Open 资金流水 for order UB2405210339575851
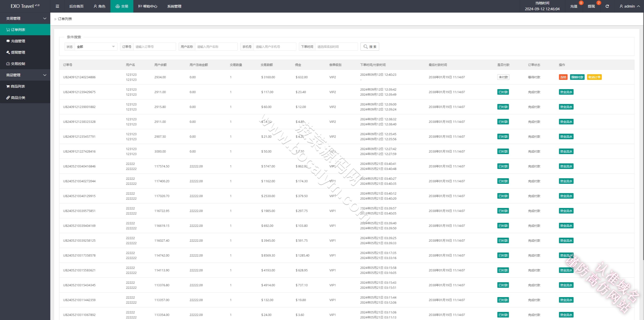Viewport: 644px width, 320px height. click(566, 211)
